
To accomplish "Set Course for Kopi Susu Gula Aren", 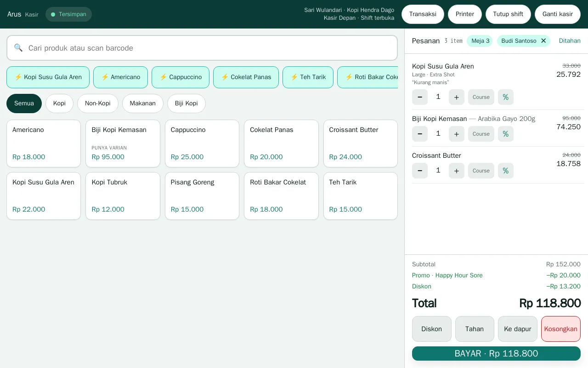I will click(481, 97).
